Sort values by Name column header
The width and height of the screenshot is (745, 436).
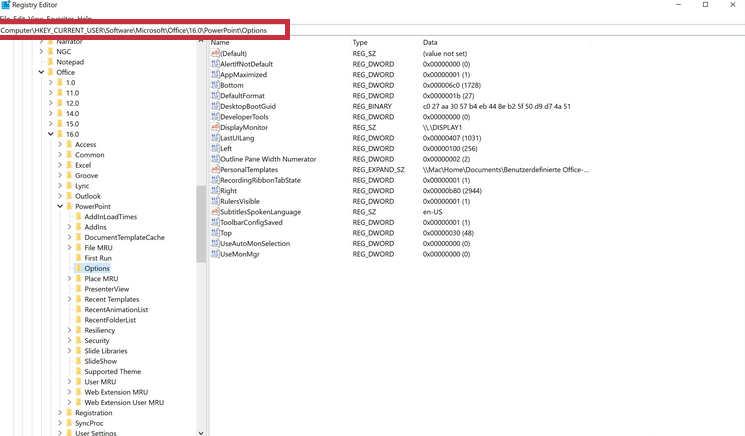pyautogui.click(x=221, y=43)
